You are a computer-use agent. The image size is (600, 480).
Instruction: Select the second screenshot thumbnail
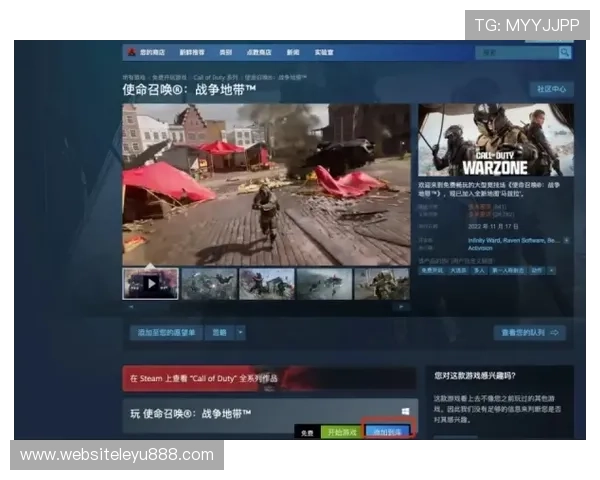[x=209, y=283]
